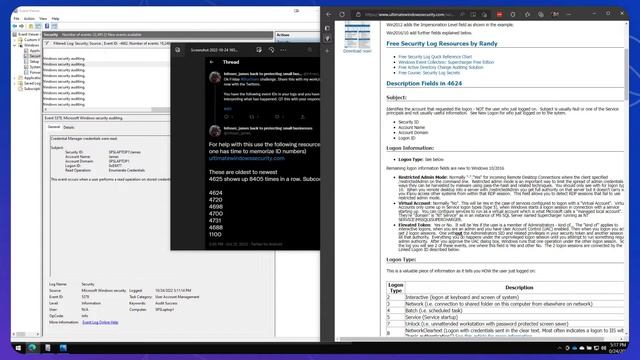640x360 pixels.
Task: Select the pinned tab icon in browser sidebar
Action: (x=327, y=39)
